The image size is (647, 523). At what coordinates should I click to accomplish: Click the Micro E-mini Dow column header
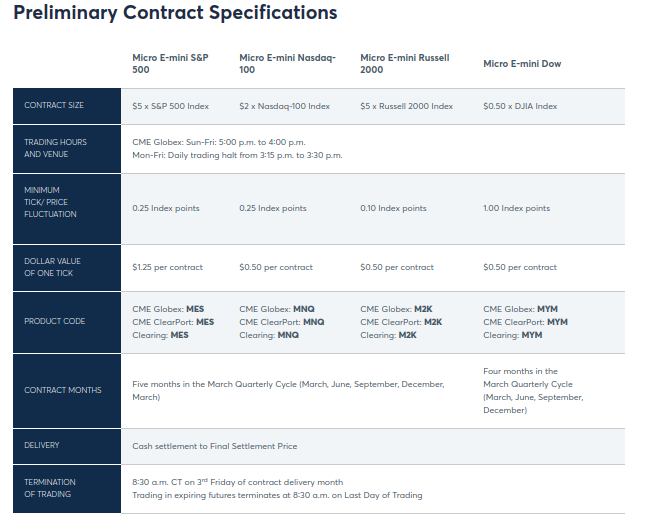pyautogui.click(x=522, y=64)
